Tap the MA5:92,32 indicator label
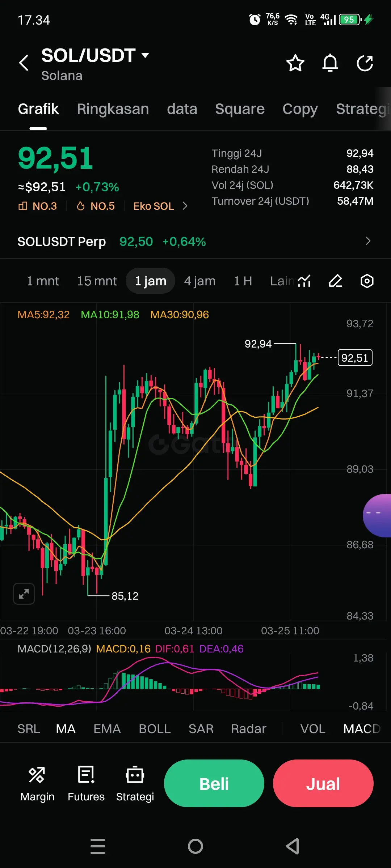This screenshot has width=391, height=868. click(x=43, y=315)
